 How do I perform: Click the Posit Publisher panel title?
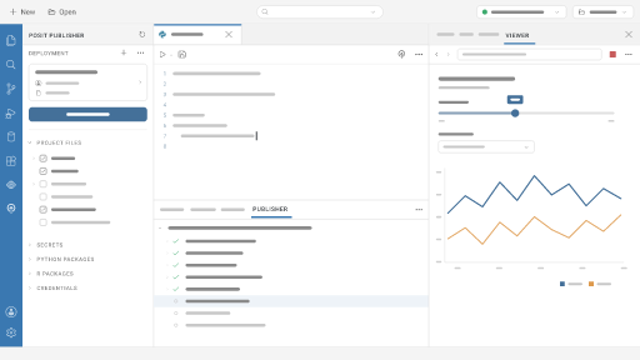click(x=56, y=35)
